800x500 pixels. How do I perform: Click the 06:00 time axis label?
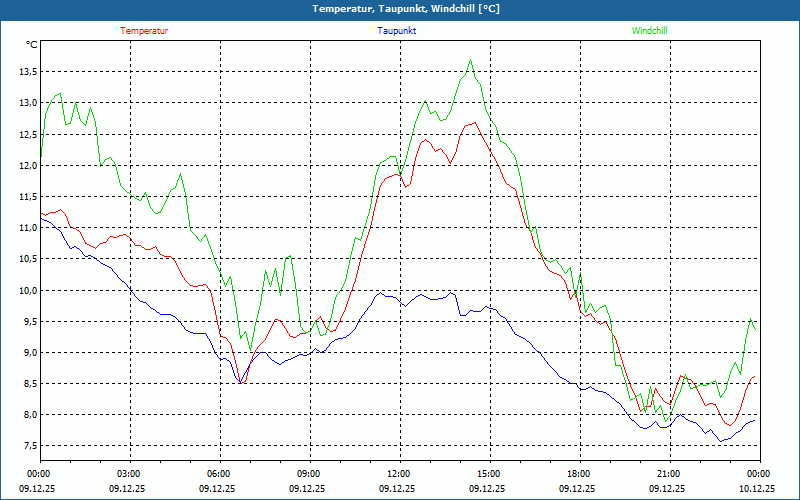(x=219, y=473)
